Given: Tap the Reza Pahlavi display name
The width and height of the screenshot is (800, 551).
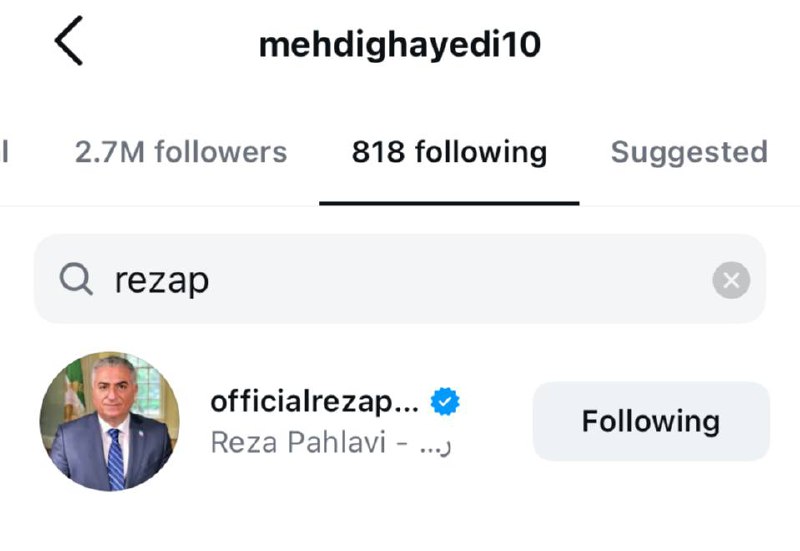Looking at the screenshot, I should (298, 442).
